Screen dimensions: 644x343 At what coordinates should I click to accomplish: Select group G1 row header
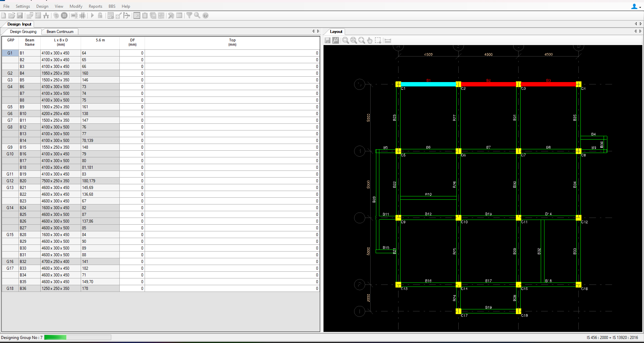click(x=10, y=53)
